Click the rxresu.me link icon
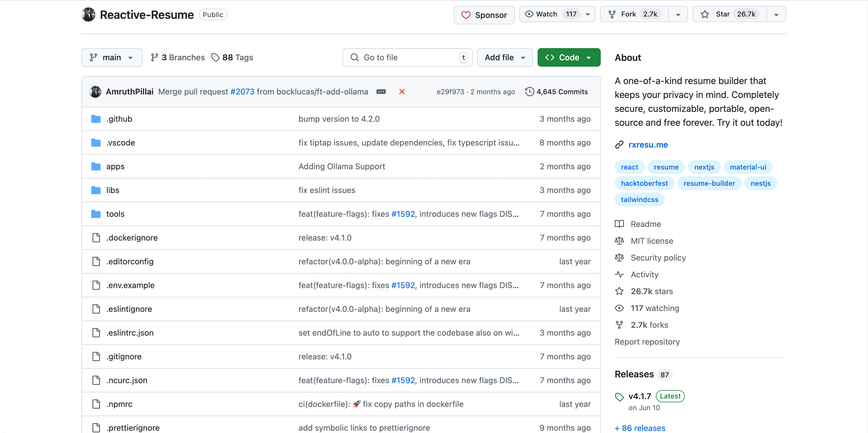 [619, 145]
